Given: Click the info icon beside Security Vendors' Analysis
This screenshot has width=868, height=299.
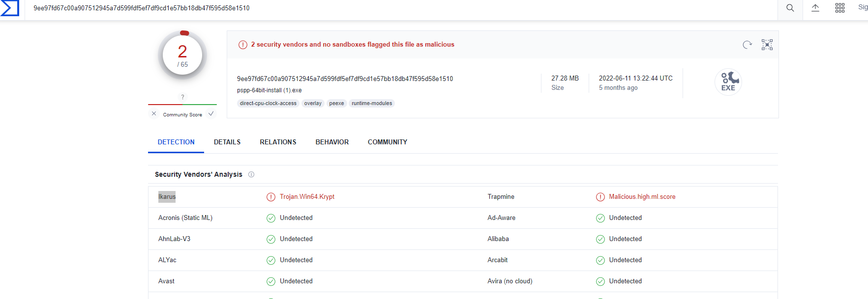Looking at the screenshot, I should [x=251, y=174].
